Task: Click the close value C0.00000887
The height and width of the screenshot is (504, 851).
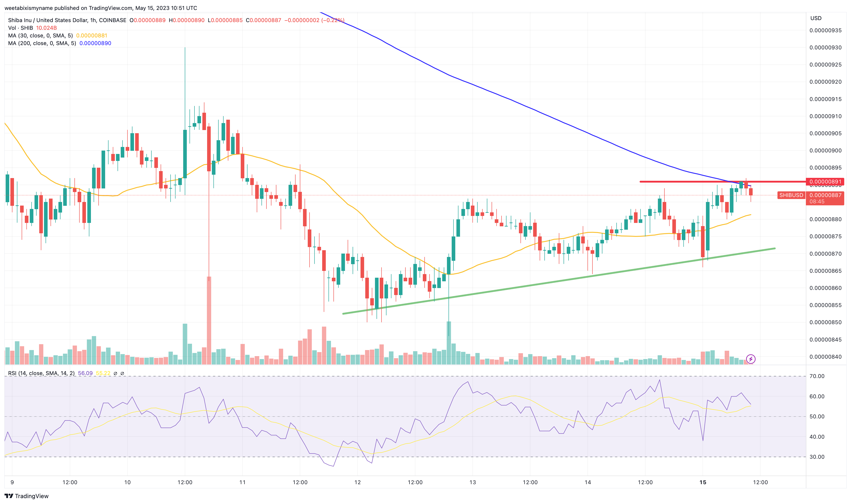Action: point(264,20)
